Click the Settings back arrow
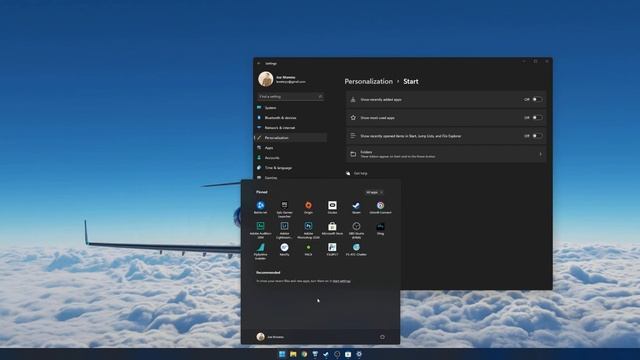The image size is (640, 360). (259, 63)
